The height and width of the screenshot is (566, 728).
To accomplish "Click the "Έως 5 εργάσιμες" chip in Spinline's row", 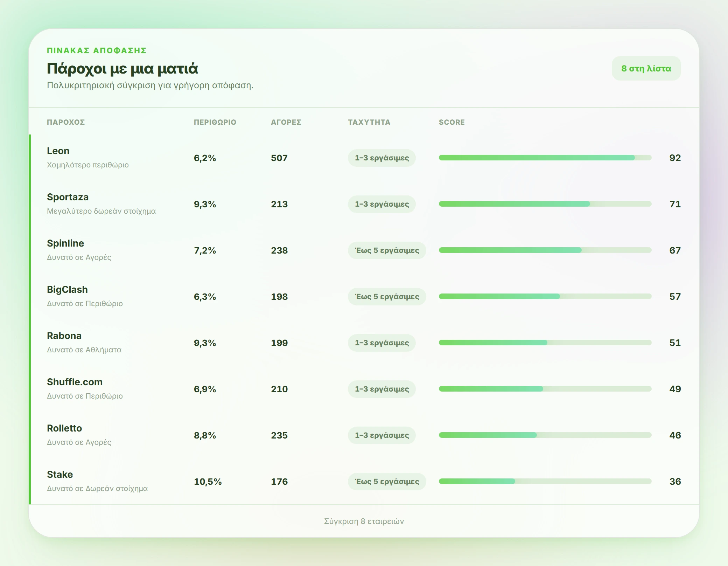I will 387,250.
